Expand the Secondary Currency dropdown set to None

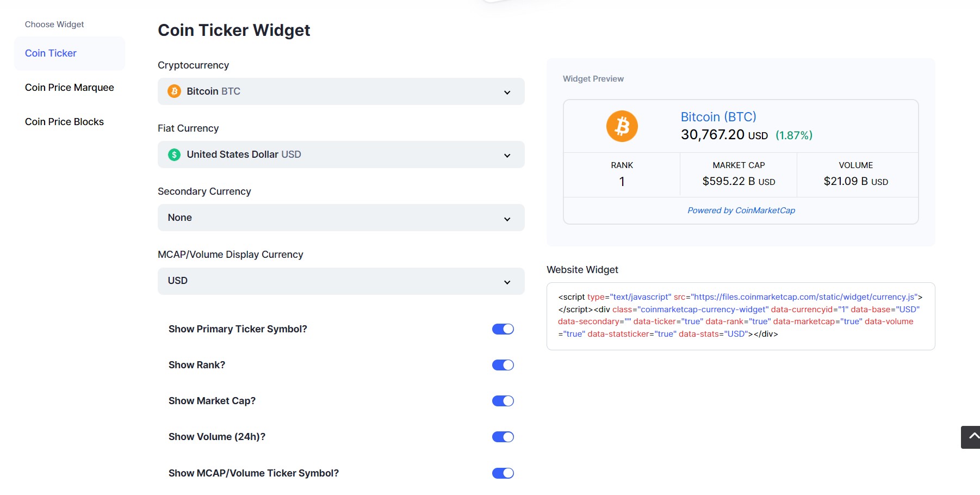341,218
